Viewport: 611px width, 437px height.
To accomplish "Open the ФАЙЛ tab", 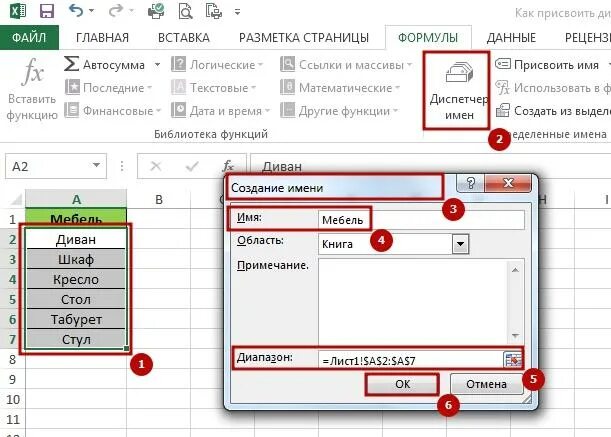I will pos(29,37).
